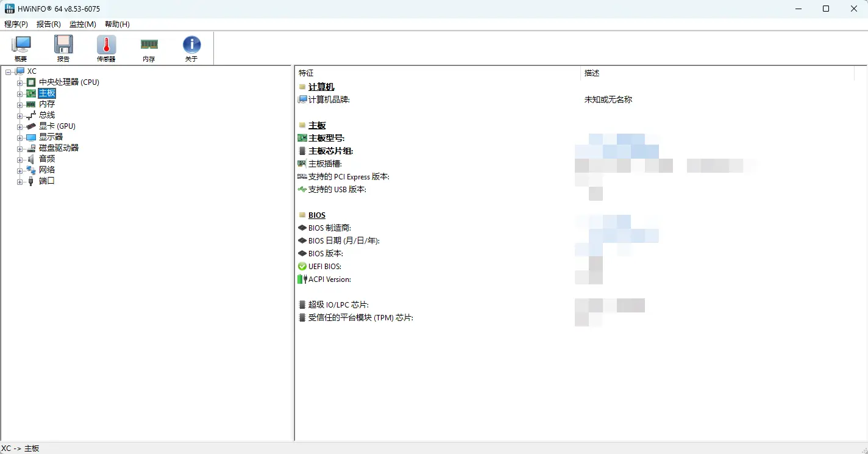
Task: Click the 超级 IO/LPC 芯片 row
Action: [338, 304]
